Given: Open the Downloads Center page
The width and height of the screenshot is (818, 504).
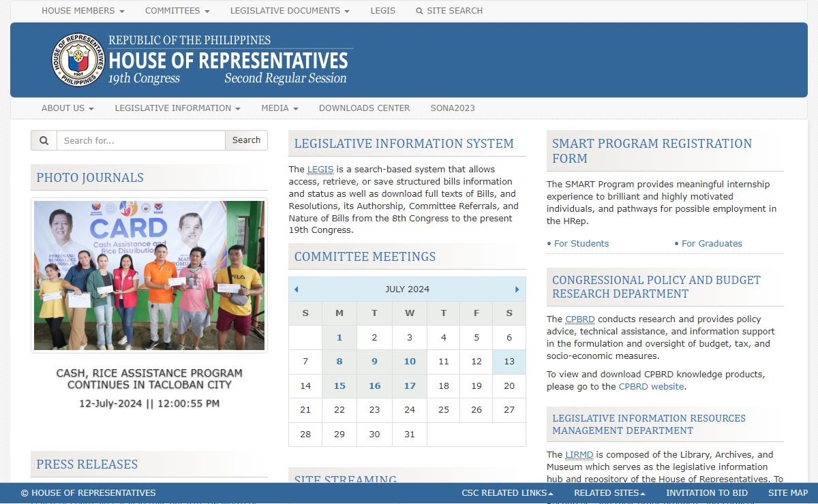Looking at the screenshot, I should pos(364,108).
